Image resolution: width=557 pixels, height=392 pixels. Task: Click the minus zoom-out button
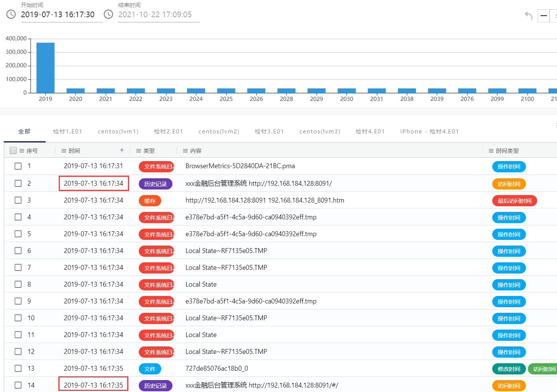tap(544, 16)
